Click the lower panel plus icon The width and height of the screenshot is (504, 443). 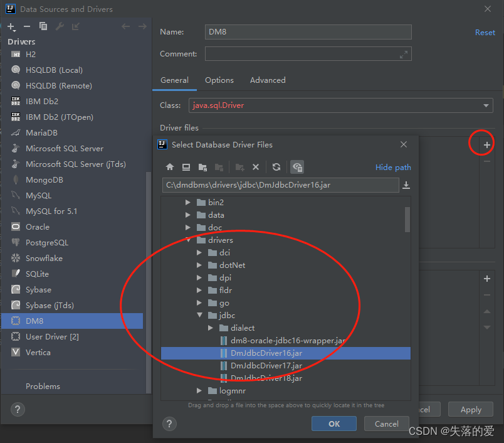pyautogui.click(x=487, y=279)
